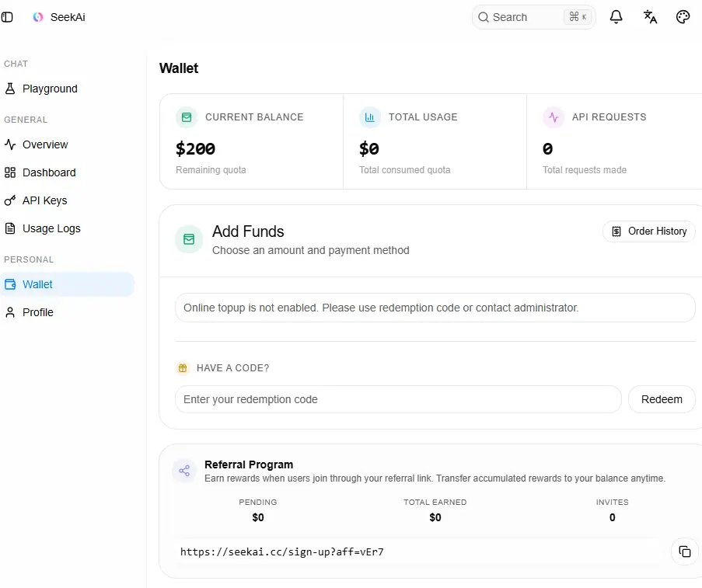This screenshot has height=588, width=702.
Task: Click the SeekAi logo icon
Action: coord(38,17)
